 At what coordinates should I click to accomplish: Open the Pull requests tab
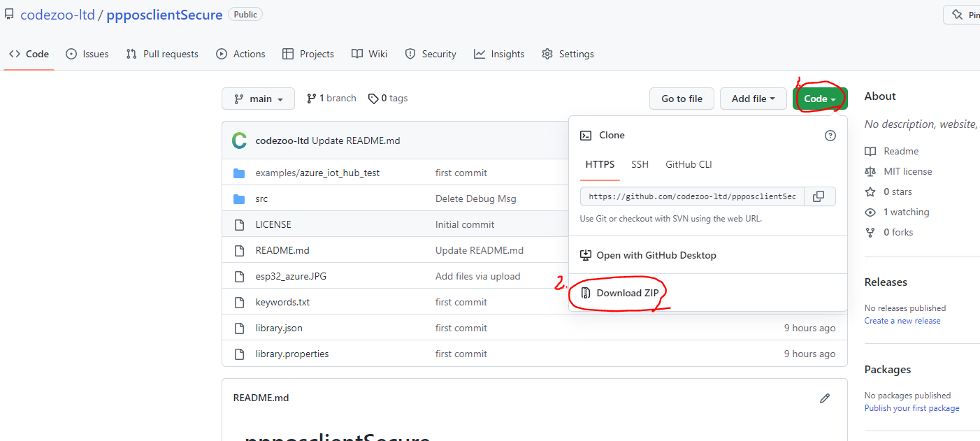pos(162,54)
